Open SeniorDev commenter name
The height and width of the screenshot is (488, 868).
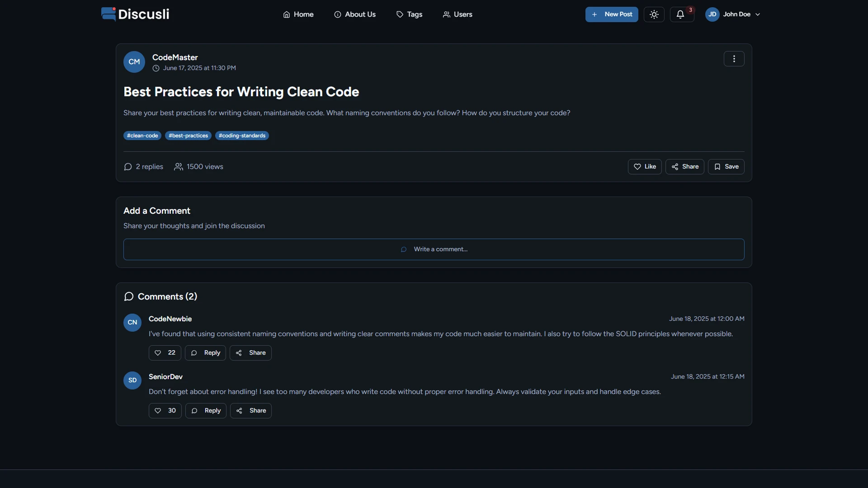165,377
